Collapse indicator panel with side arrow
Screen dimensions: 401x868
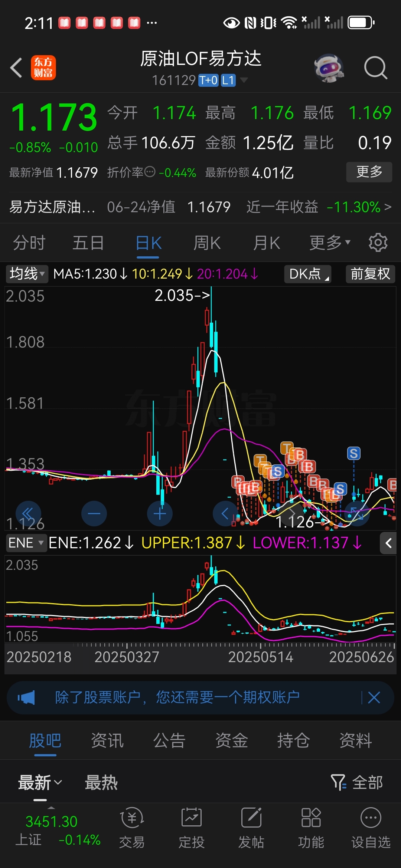(388, 543)
